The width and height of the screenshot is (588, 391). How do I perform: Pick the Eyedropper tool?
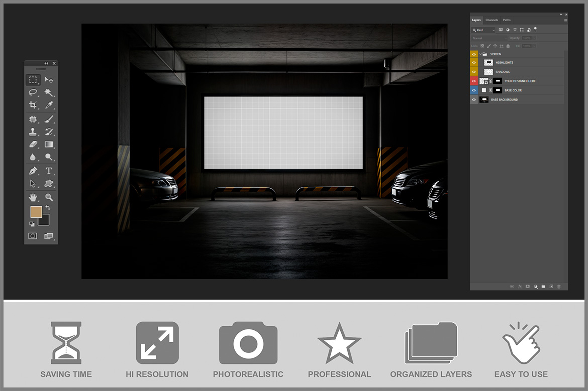tap(49, 105)
